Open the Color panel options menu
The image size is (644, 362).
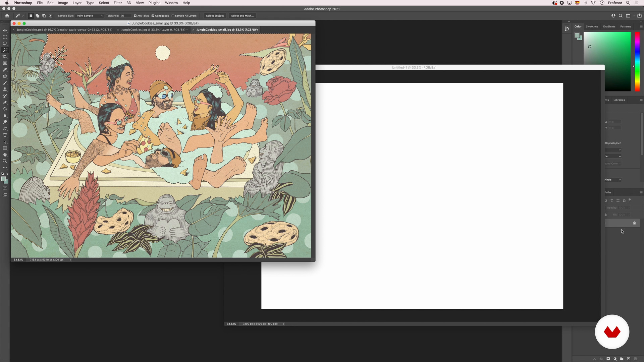click(x=641, y=26)
